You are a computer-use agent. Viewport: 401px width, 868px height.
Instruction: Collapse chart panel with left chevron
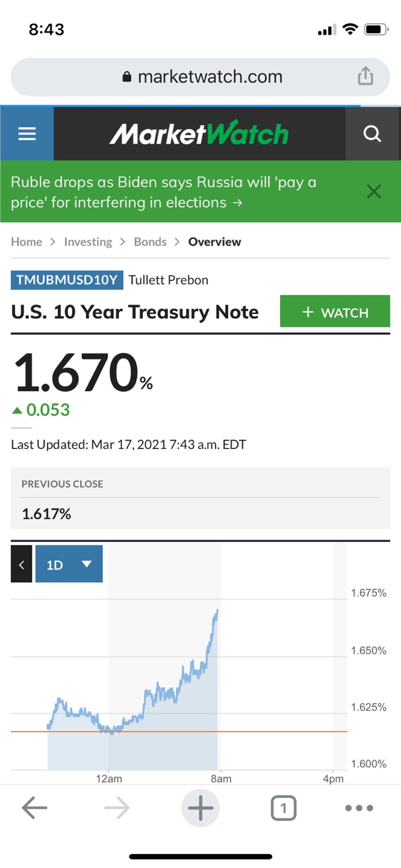click(x=22, y=564)
